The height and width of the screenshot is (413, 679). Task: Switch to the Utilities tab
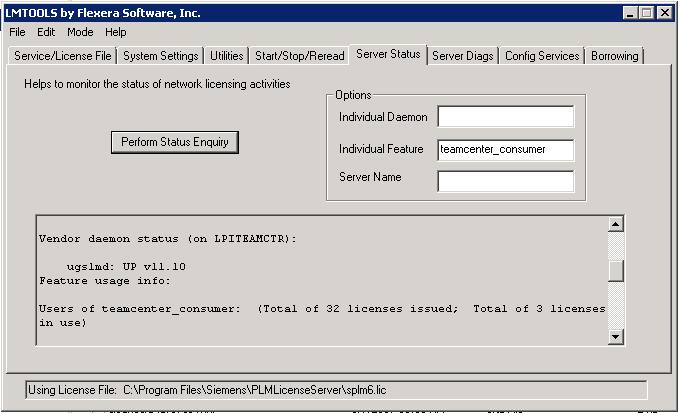(226, 56)
